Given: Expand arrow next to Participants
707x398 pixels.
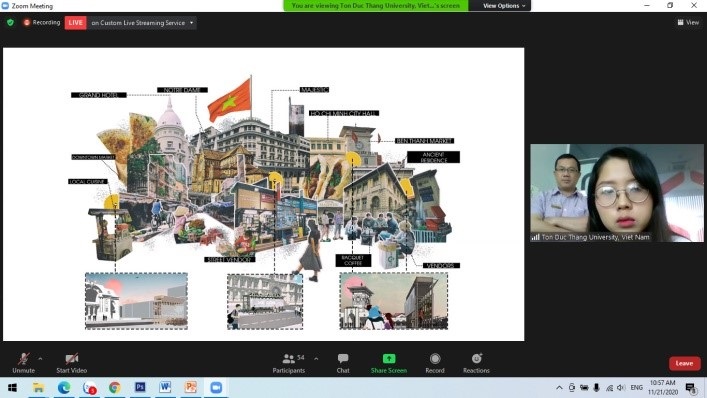Looking at the screenshot, I should click(x=316, y=359).
